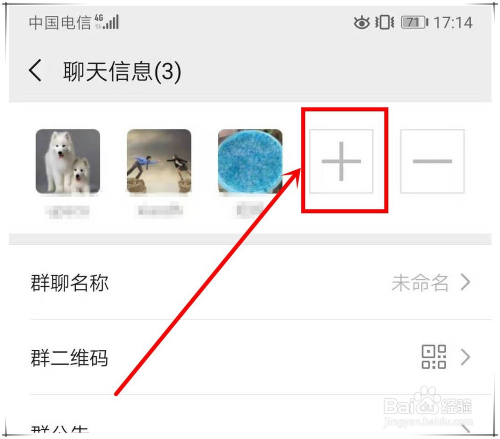Tap the 聊天信息(3) page title
Screen dimensions: 500x439
click(x=122, y=71)
